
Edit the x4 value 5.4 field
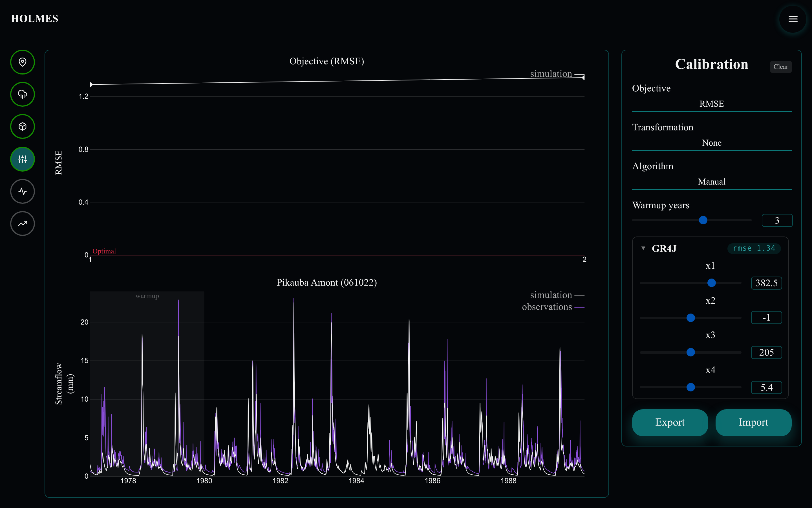[766, 387]
